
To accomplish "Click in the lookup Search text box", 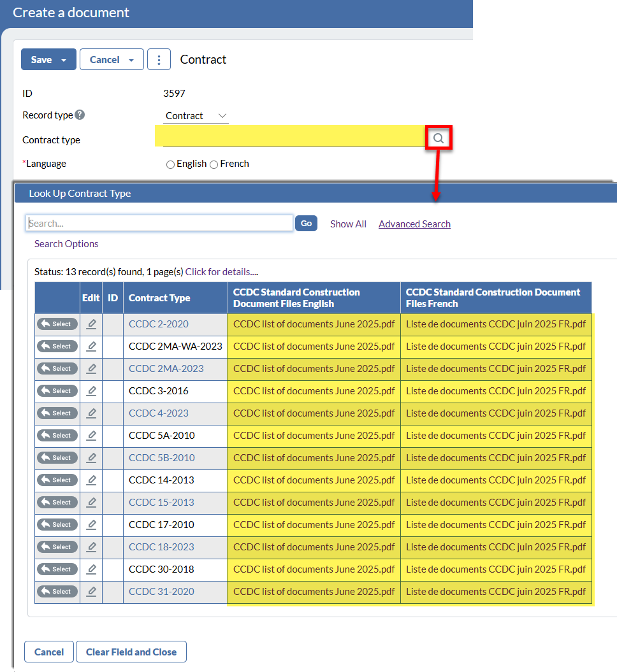I will (159, 224).
